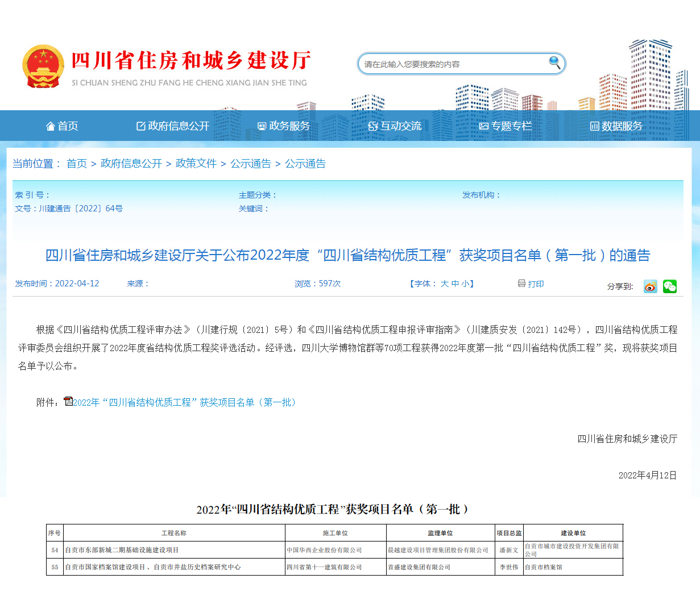The image size is (700, 604).
Task: Click the site title 四川省住房和城乡建设厅
Action: point(192,60)
